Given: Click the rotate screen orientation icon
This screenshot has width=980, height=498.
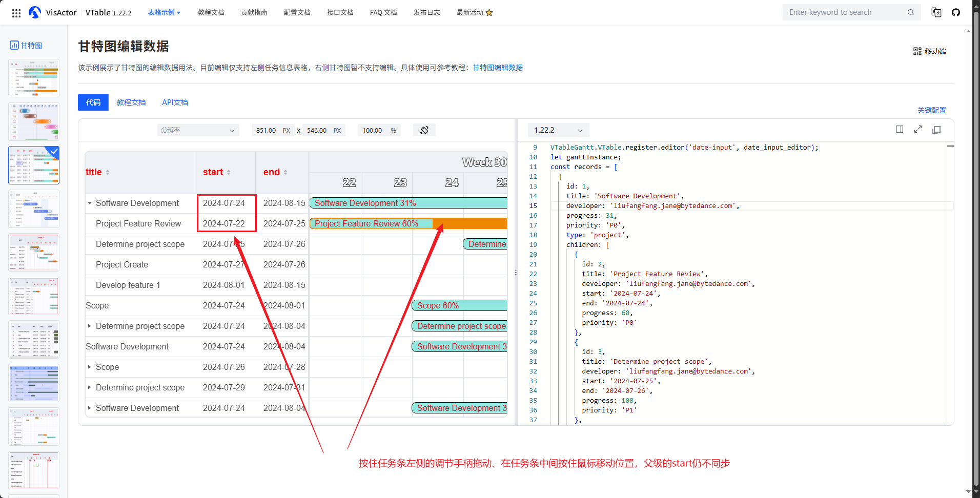Looking at the screenshot, I should pyautogui.click(x=424, y=130).
